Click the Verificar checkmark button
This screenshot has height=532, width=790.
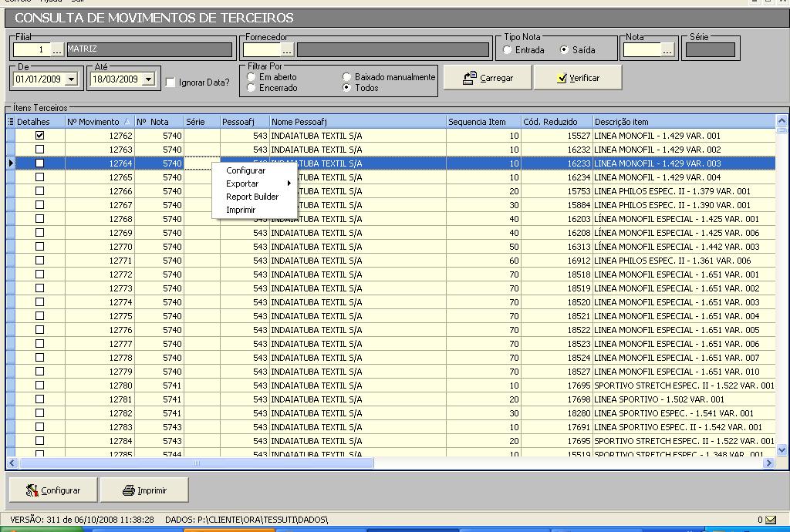(x=577, y=78)
